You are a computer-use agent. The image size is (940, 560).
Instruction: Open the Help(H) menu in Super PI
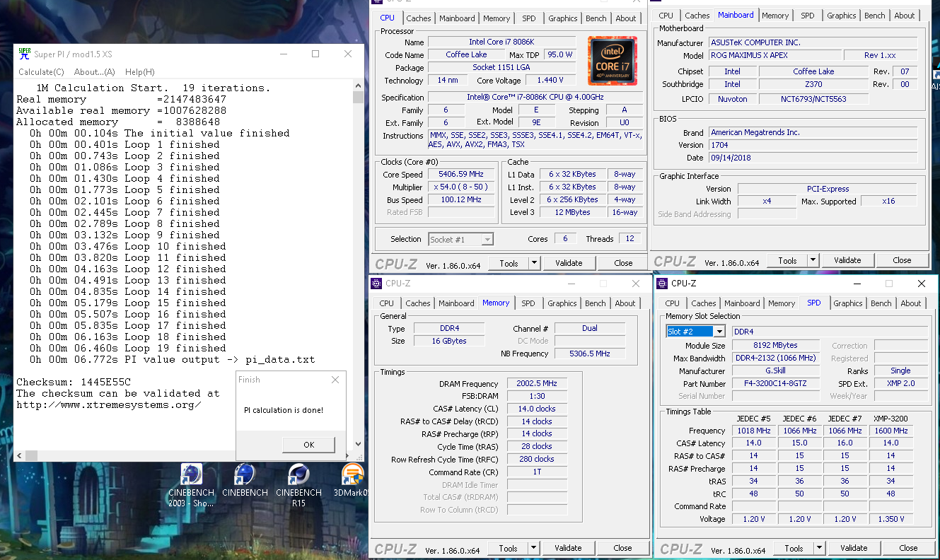[140, 72]
